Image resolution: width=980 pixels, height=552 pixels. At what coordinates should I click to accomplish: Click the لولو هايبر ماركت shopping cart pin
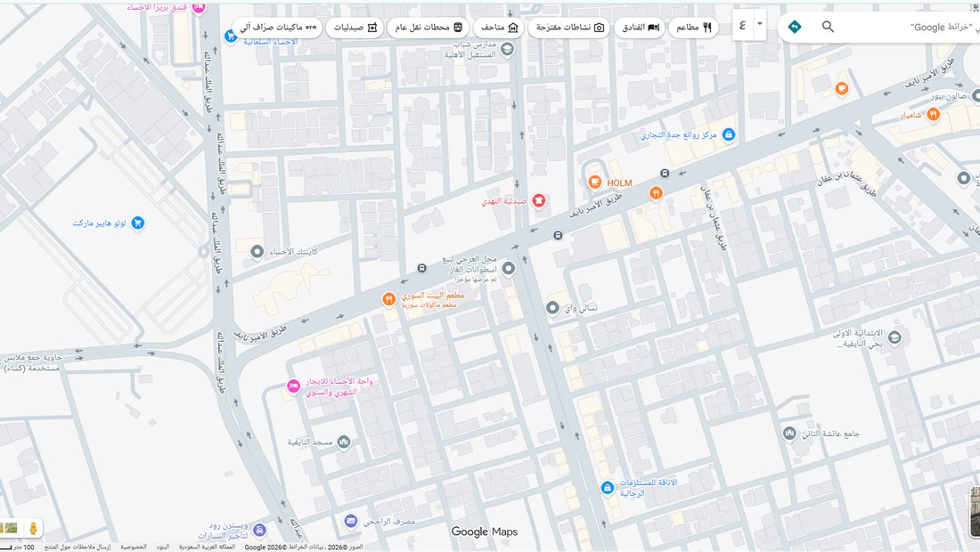click(x=137, y=223)
